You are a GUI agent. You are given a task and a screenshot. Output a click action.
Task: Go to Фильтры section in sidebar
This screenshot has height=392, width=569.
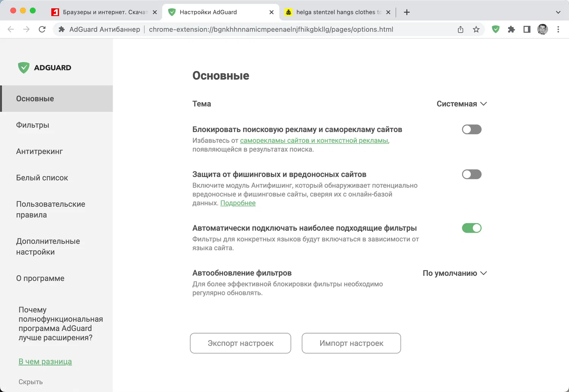(33, 125)
